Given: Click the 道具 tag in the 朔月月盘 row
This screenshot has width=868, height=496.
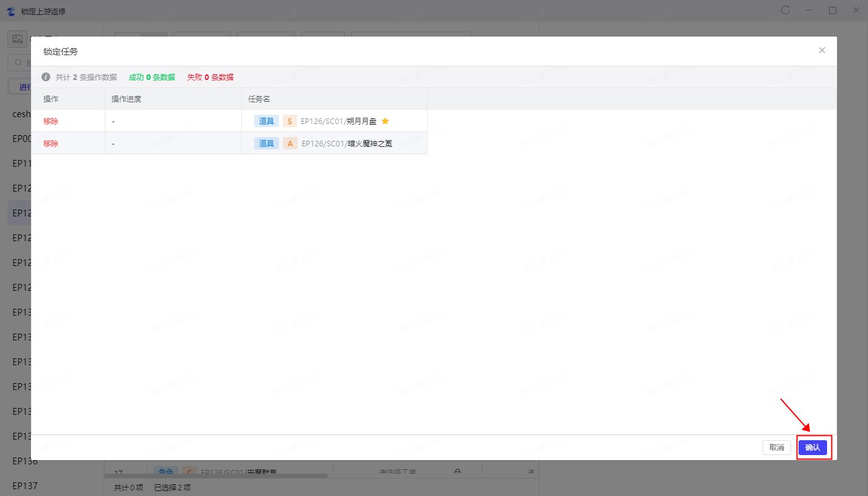Looking at the screenshot, I should tap(267, 122).
